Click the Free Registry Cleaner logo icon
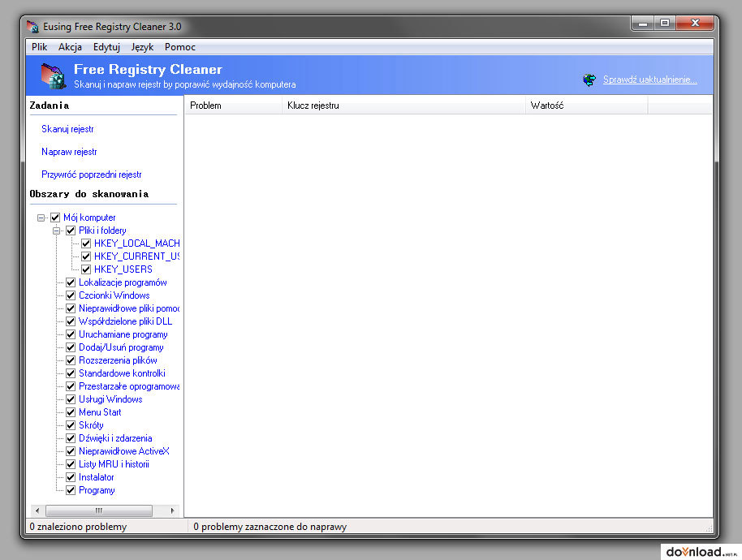The image size is (742, 560). tap(54, 75)
